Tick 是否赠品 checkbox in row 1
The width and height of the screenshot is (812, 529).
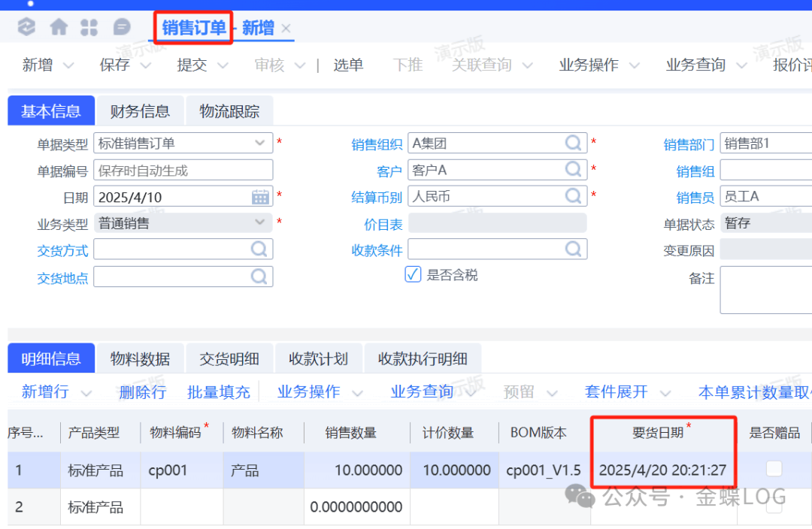pos(774,470)
